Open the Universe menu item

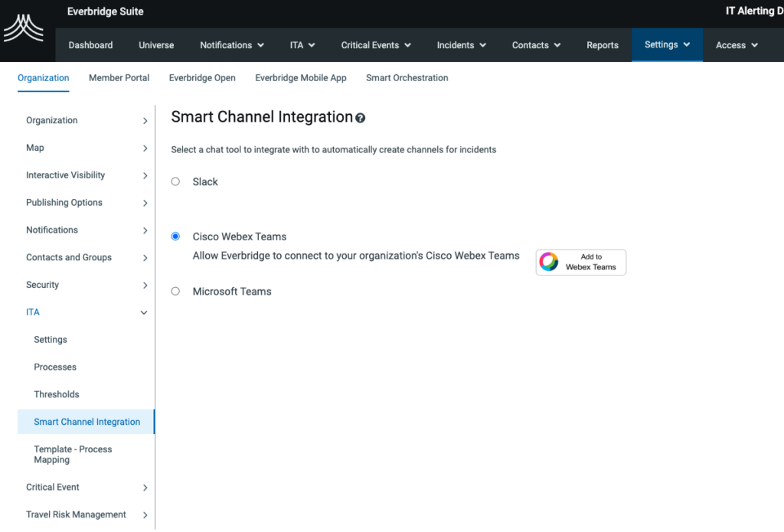click(156, 45)
